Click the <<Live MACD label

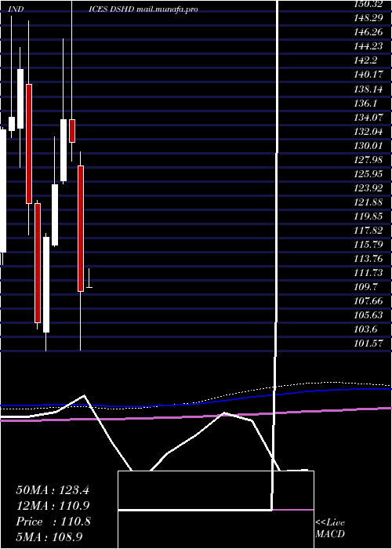(330, 528)
